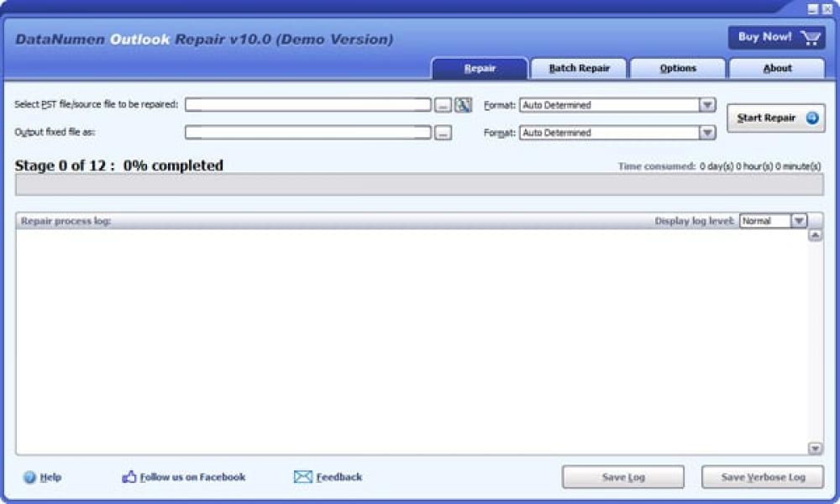Click inside the PST file path field
This screenshot has width=840, height=504.
(x=311, y=104)
